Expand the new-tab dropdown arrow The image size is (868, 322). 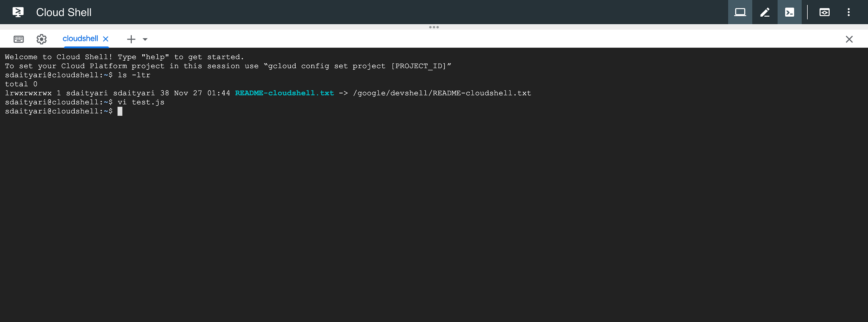[x=145, y=39]
